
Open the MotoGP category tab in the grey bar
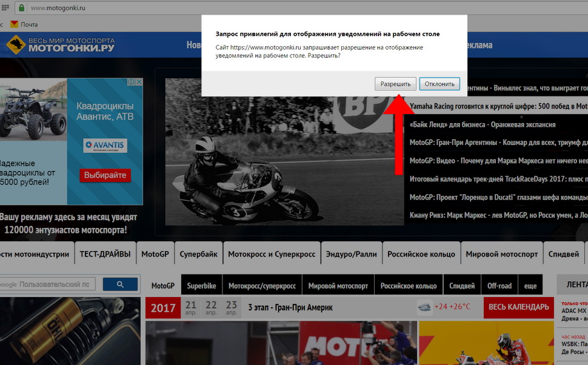(155, 254)
